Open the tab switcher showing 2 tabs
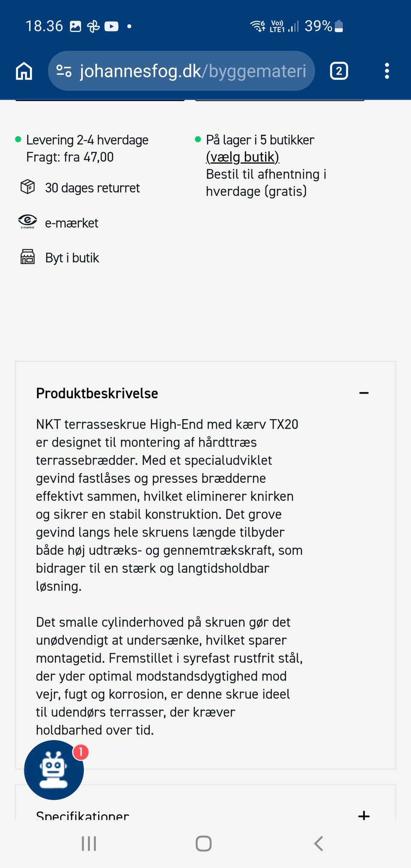411x868 pixels. pos(339,71)
